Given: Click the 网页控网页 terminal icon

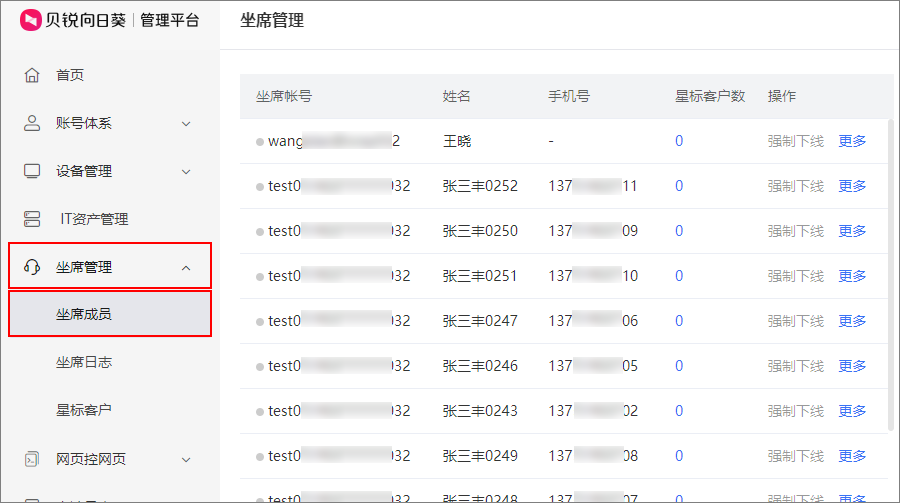Looking at the screenshot, I should click(32, 459).
